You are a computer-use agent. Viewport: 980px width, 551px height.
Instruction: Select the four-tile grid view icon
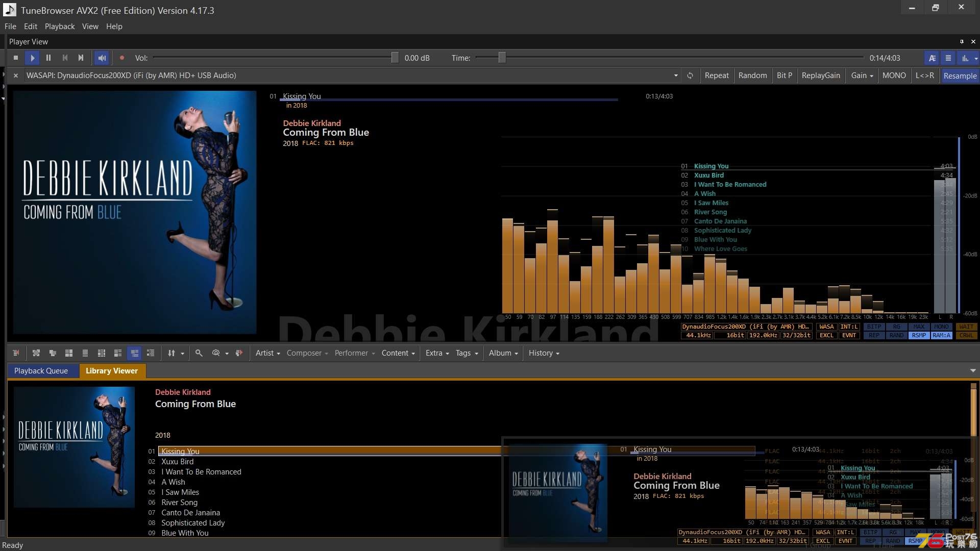(69, 353)
